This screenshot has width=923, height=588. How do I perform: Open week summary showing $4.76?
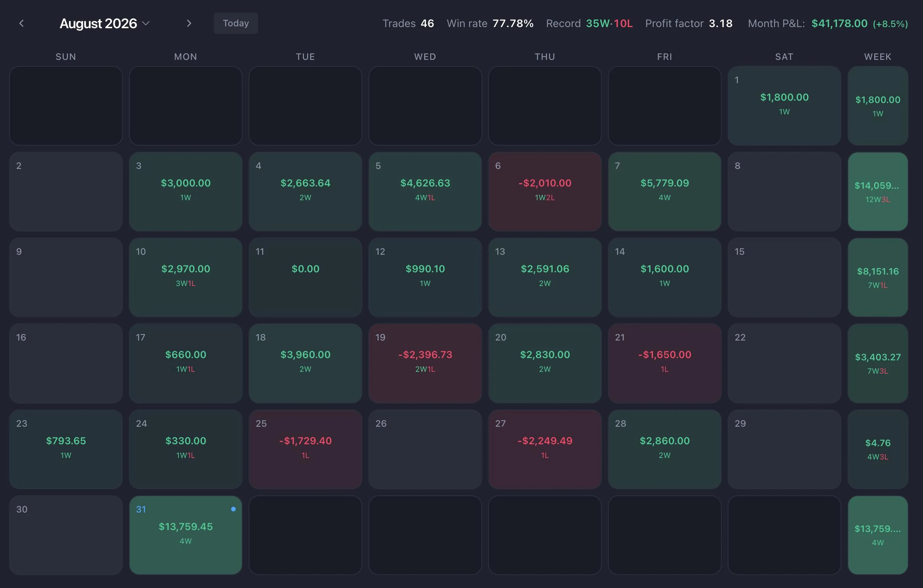click(878, 449)
